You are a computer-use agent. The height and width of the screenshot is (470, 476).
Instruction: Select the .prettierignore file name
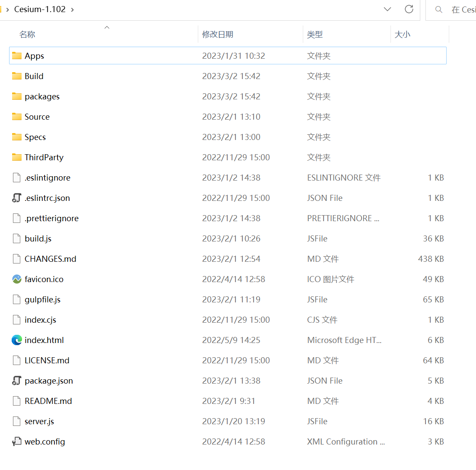(x=51, y=218)
